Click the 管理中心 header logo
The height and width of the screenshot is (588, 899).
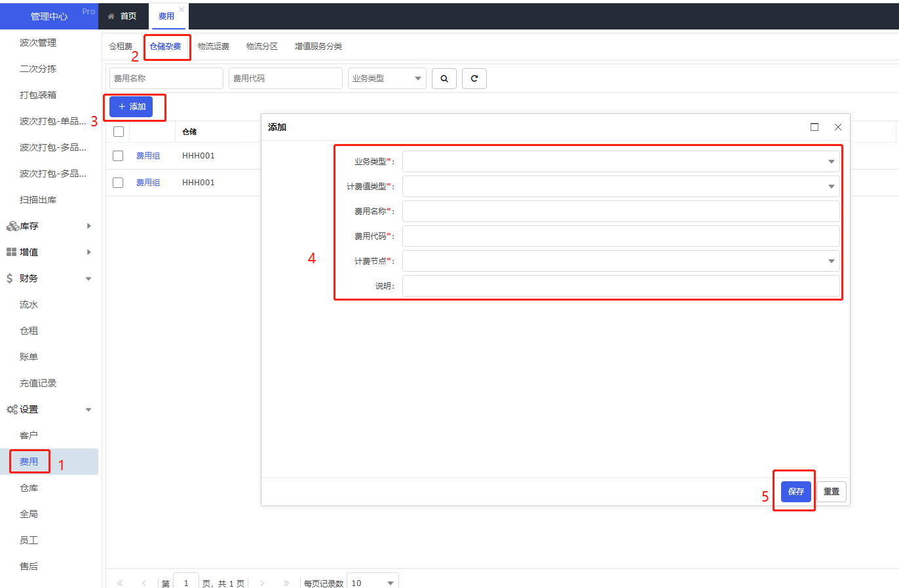pyautogui.click(x=49, y=16)
